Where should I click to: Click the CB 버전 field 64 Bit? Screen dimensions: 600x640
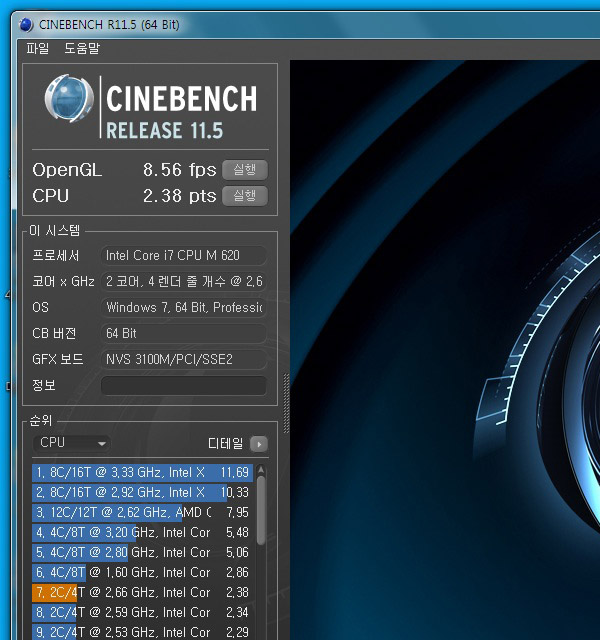point(184,333)
